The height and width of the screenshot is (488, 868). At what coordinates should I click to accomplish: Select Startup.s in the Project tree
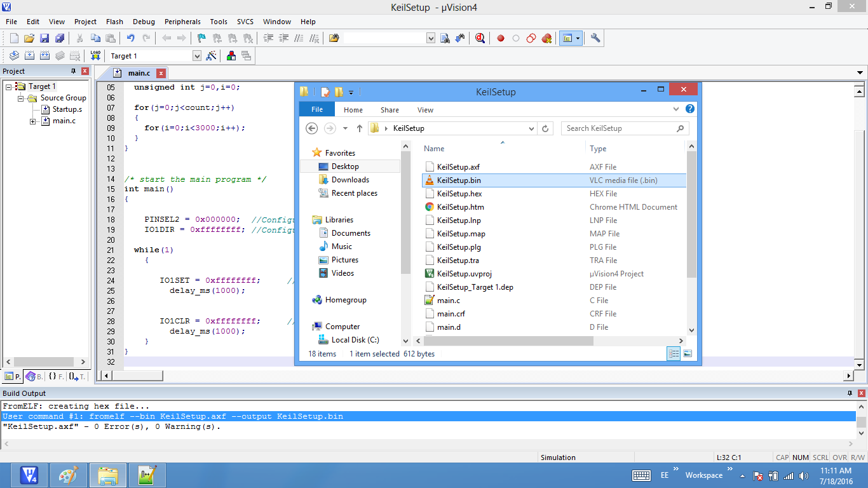[x=67, y=109]
